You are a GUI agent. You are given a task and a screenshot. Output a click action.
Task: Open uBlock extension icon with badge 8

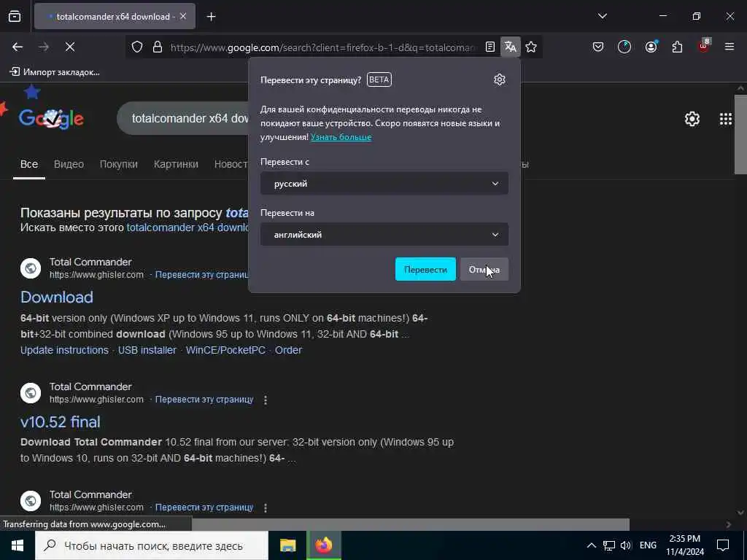tap(704, 46)
